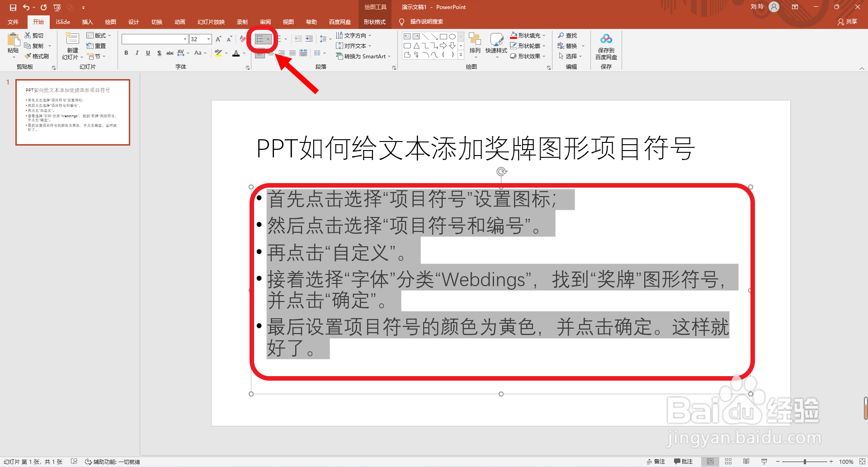Select the triangle shape in gallery
Viewport: 868px width, 467px height.
[x=416, y=46]
